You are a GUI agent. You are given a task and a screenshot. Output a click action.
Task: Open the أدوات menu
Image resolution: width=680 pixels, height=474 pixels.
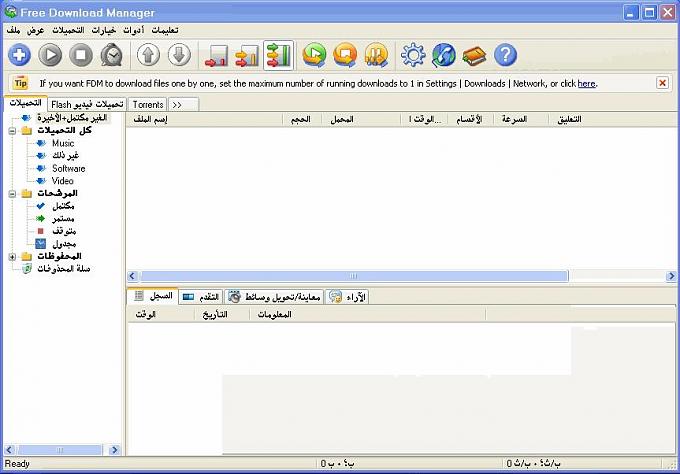point(134,30)
